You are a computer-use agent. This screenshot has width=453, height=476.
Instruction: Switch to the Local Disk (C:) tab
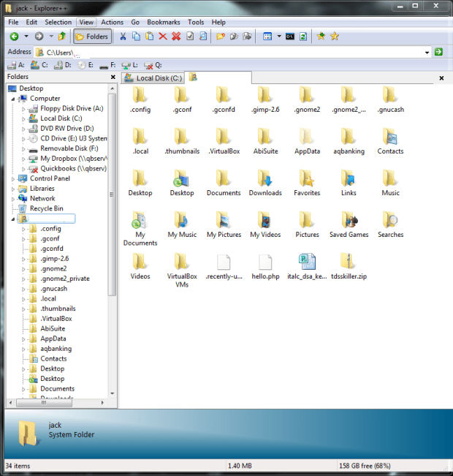(x=153, y=78)
